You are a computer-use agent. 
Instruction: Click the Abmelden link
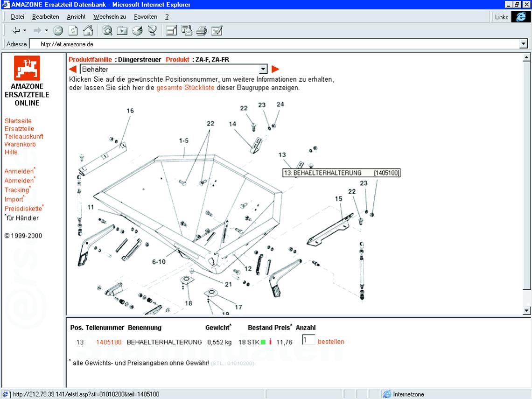(19, 181)
